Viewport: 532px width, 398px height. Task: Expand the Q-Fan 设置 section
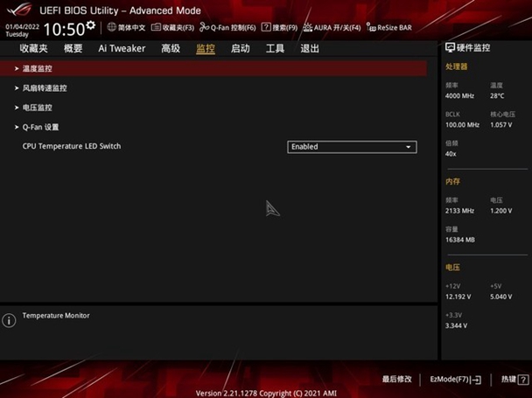(x=40, y=127)
